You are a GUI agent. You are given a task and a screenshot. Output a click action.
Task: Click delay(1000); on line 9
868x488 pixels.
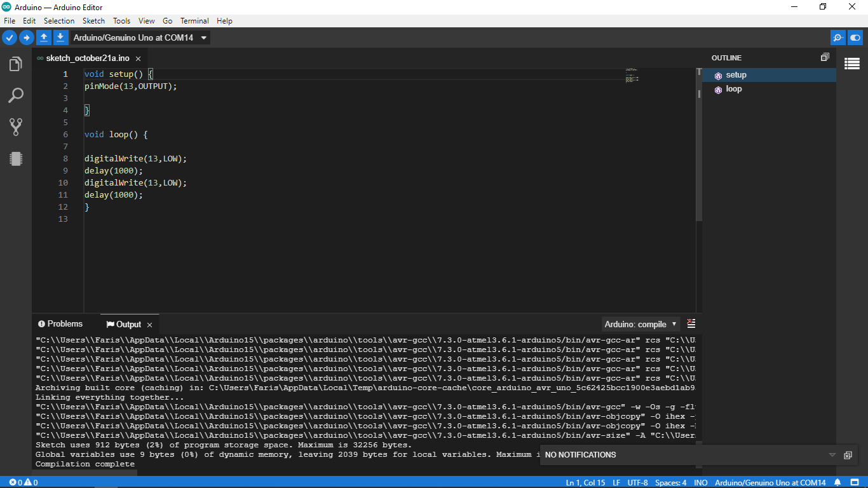[x=114, y=170]
